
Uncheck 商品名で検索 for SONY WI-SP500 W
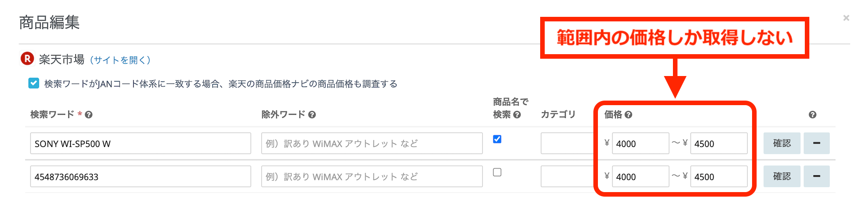pyautogui.click(x=497, y=139)
